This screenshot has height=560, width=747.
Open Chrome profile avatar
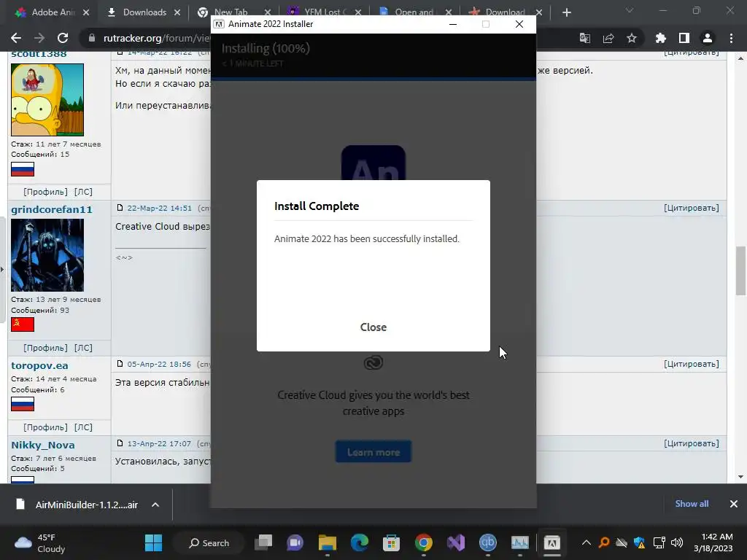point(708,38)
